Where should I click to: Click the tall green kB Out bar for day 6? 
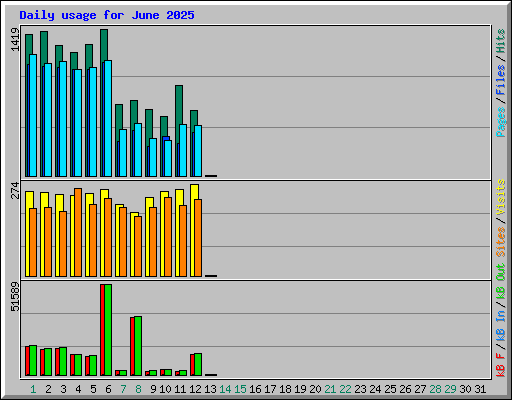pos(108,330)
